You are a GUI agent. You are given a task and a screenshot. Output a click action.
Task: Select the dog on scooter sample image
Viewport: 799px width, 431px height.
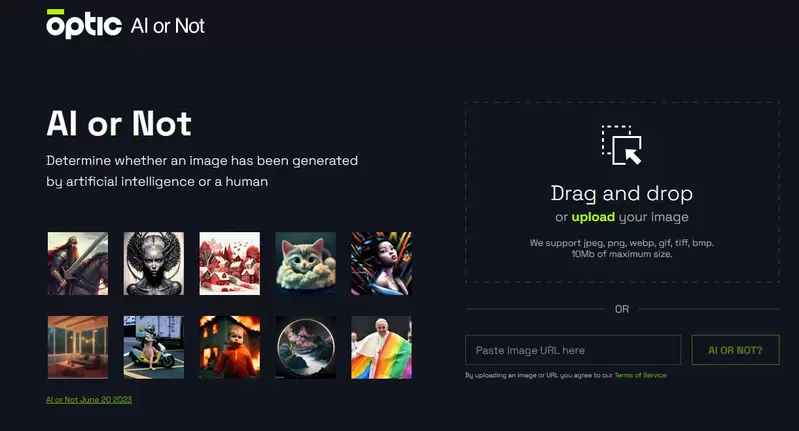154,347
